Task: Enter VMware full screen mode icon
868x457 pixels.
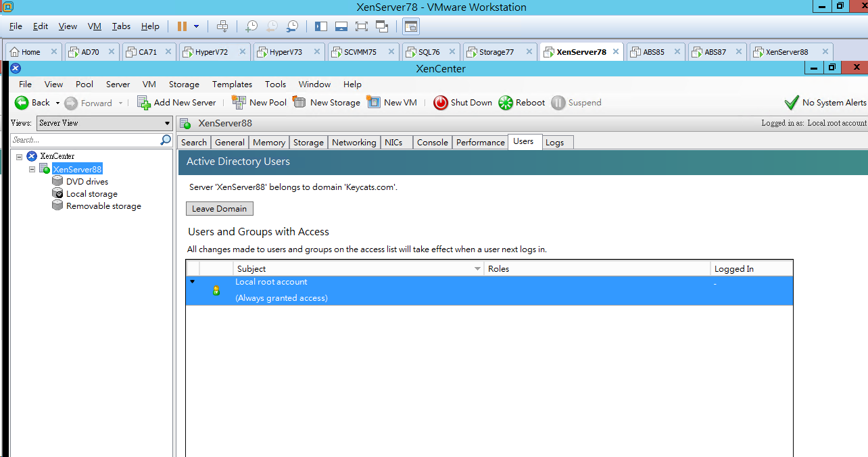Action: click(362, 26)
